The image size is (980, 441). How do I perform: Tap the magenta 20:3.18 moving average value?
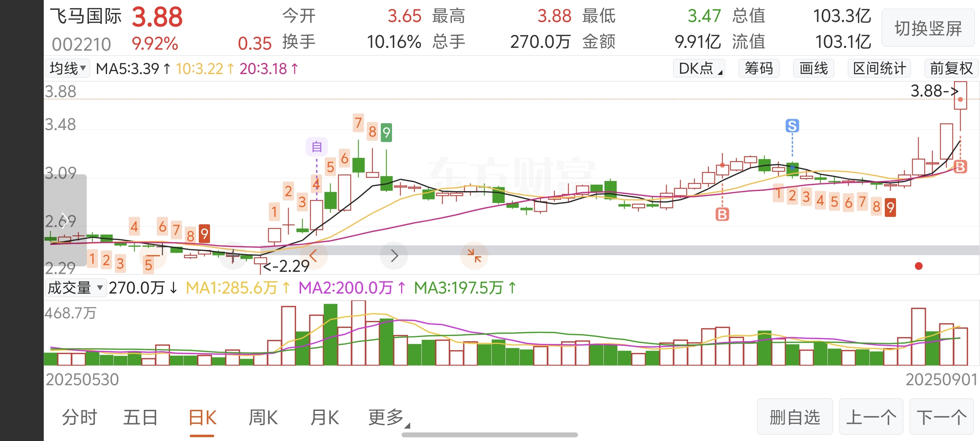pos(269,69)
